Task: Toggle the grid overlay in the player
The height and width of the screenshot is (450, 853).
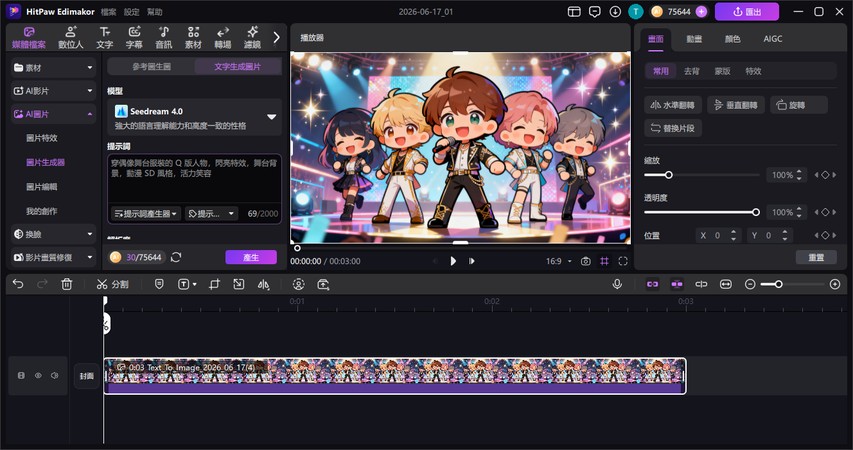Action: [x=604, y=261]
